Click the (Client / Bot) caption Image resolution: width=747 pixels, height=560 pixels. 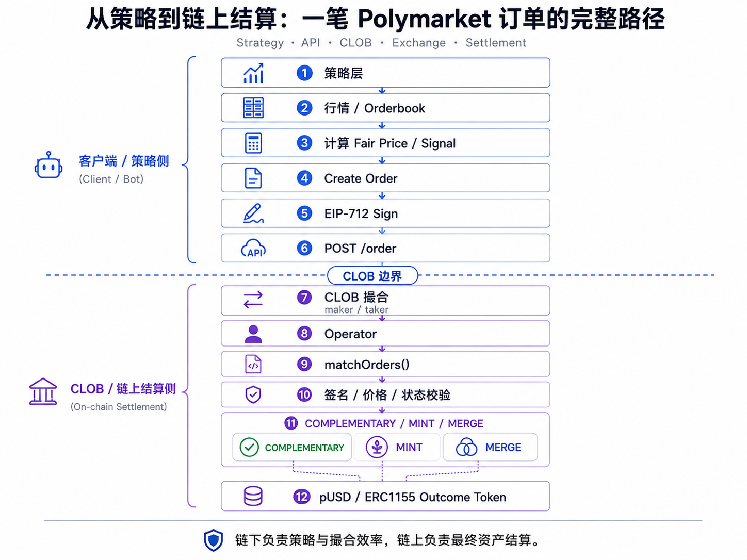pyautogui.click(x=111, y=179)
